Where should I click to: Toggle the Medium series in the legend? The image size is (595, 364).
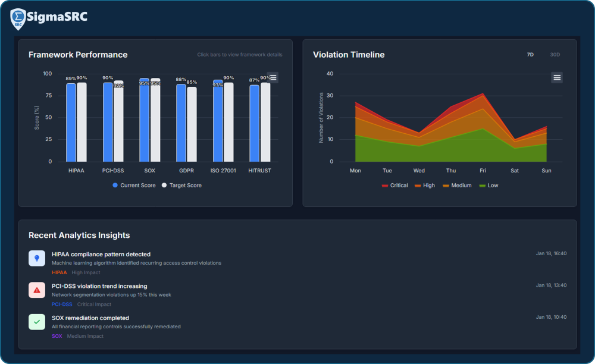pyautogui.click(x=457, y=186)
